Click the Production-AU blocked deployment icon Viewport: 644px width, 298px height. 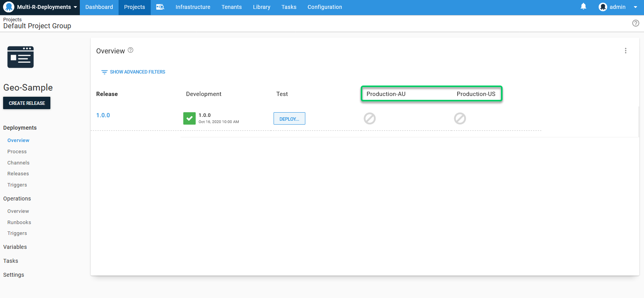coord(370,118)
